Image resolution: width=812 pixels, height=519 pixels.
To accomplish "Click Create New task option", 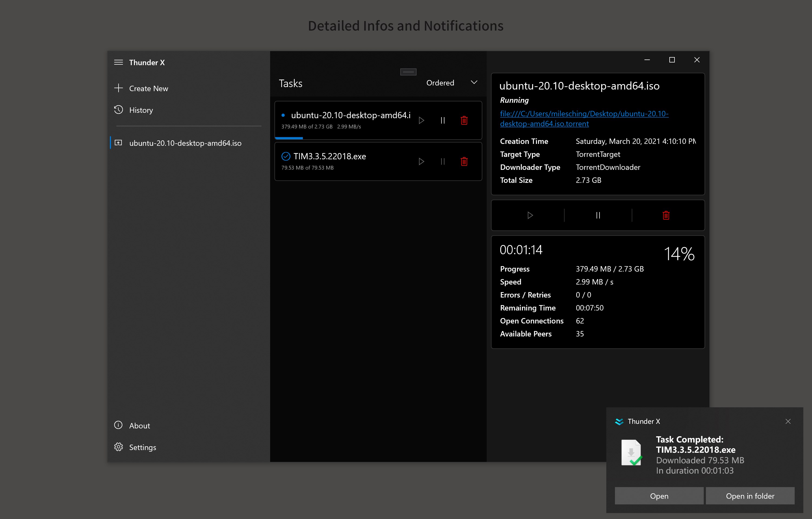I will coord(149,88).
